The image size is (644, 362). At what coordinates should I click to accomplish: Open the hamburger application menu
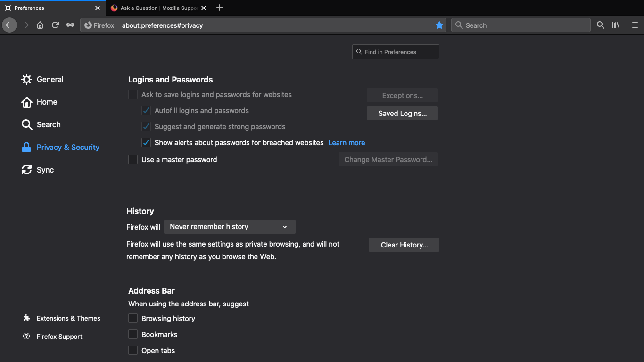[635, 25]
